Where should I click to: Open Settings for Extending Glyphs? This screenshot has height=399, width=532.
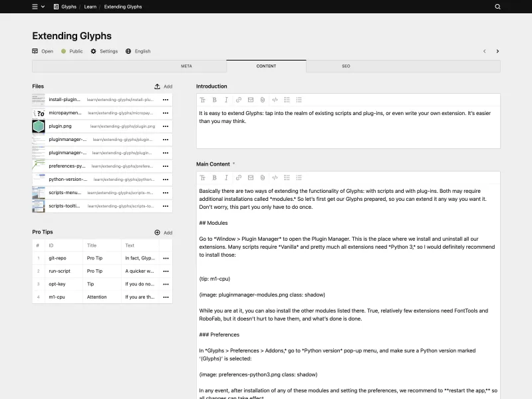(104, 51)
